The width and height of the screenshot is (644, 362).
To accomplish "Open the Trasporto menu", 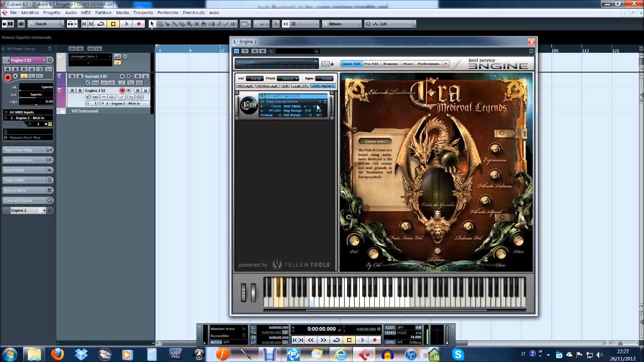I will click(143, 13).
